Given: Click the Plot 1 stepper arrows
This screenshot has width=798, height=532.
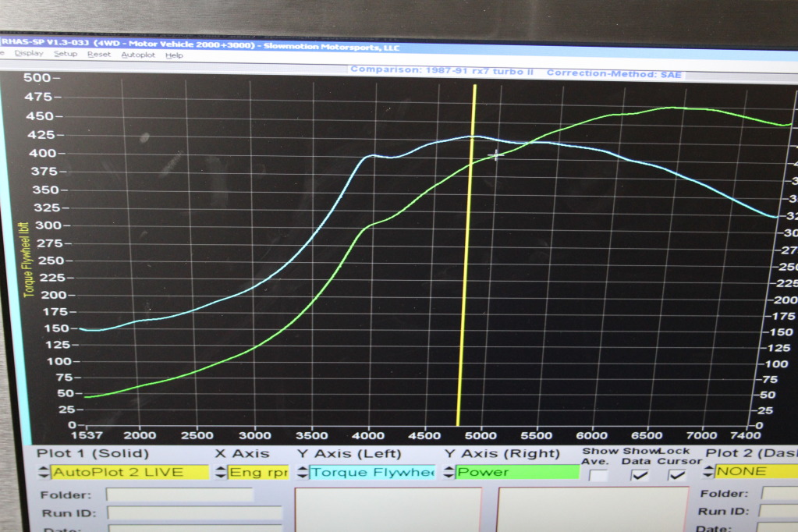Looking at the screenshot, I should pyautogui.click(x=43, y=473).
